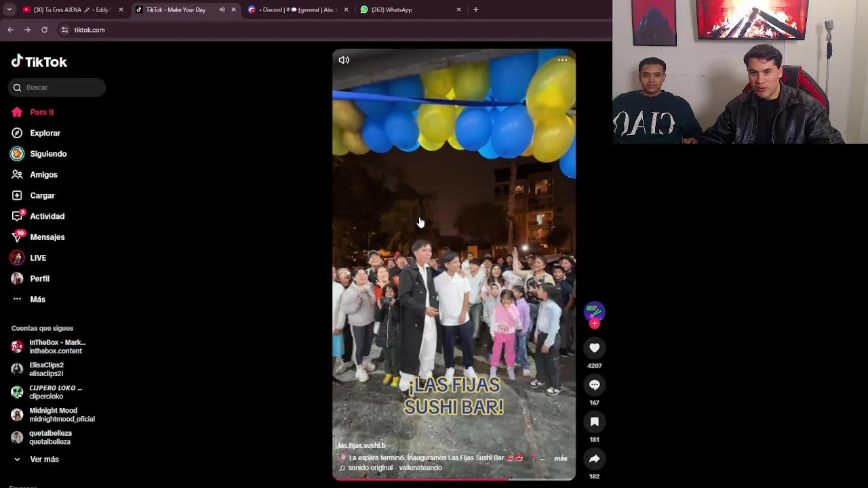The height and width of the screenshot is (488, 868).
Task: Open video comments bubble
Action: click(594, 385)
